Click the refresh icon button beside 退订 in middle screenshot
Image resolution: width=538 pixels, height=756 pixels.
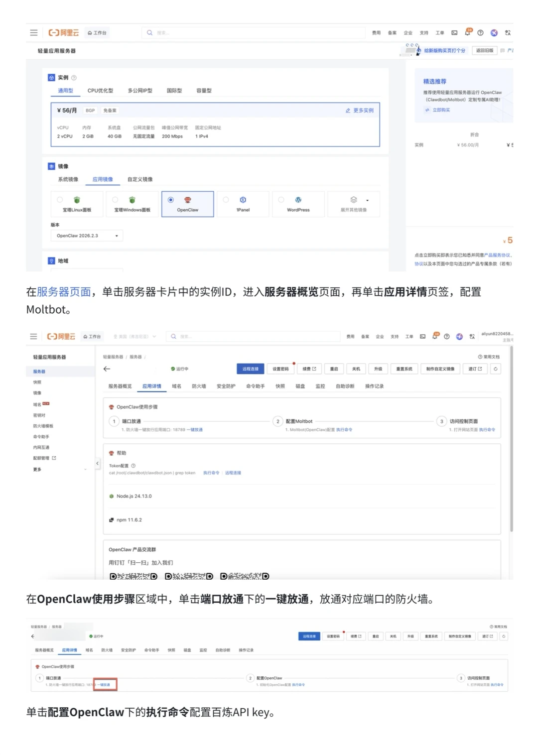click(x=495, y=369)
